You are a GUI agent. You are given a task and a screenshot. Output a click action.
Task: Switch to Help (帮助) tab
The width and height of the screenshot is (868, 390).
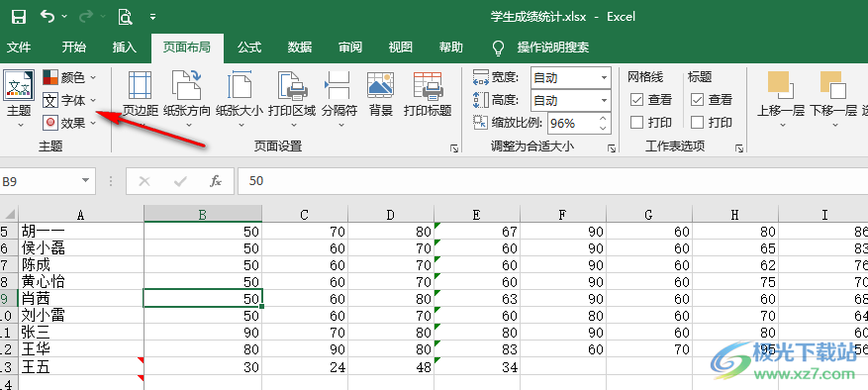(450, 48)
